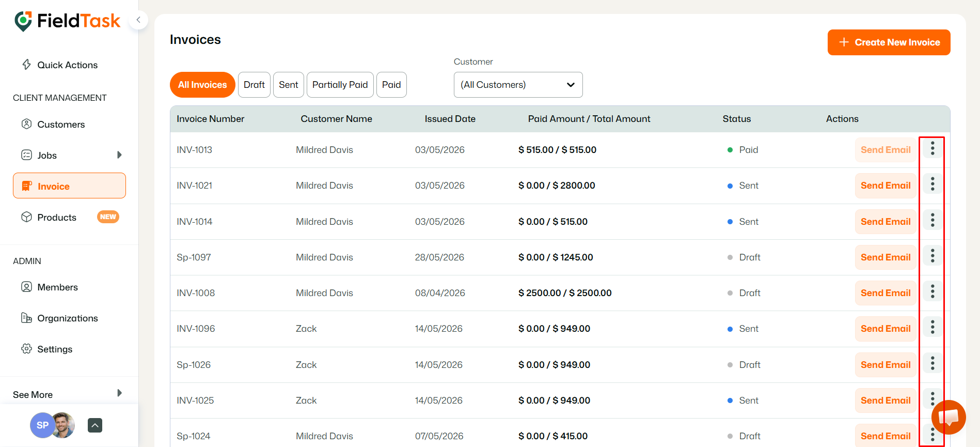Click invoice number Sp-1097
Image resolution: width=980 pixels, height=447 pixels.
(x=194, y=257)
